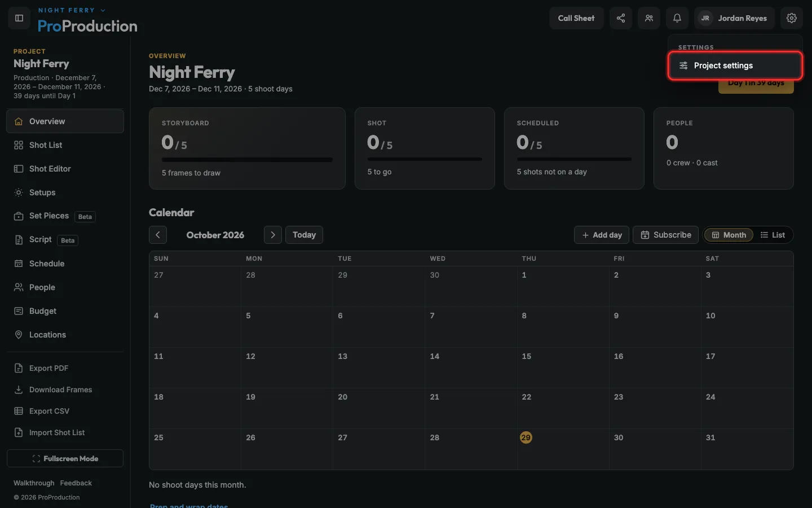Export PDF from sidebar

click(65, 368)
